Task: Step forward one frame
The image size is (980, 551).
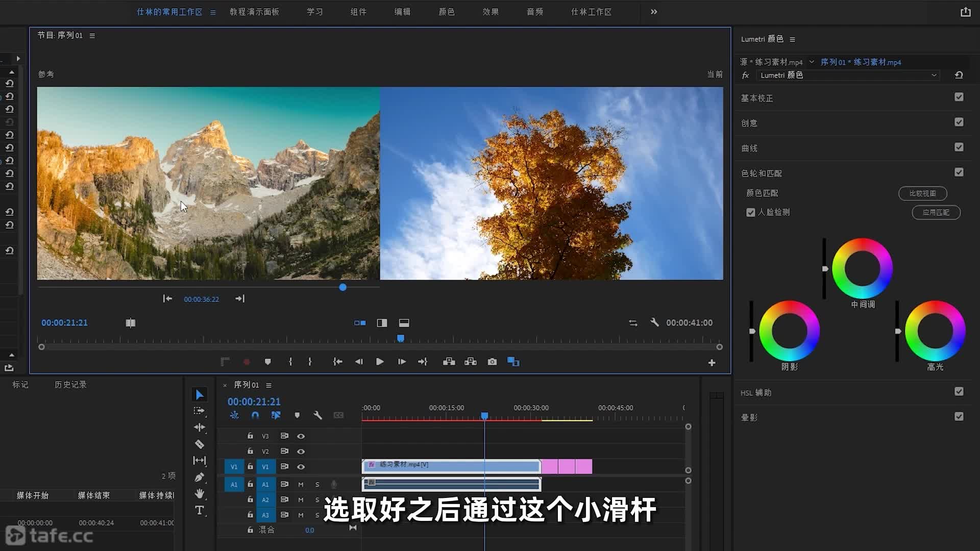Action: 402,362
